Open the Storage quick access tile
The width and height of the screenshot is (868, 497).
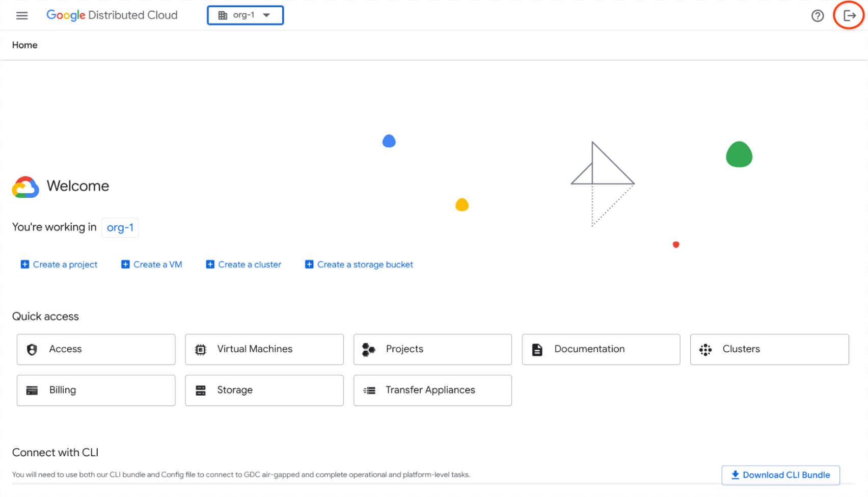coord(264,390)
